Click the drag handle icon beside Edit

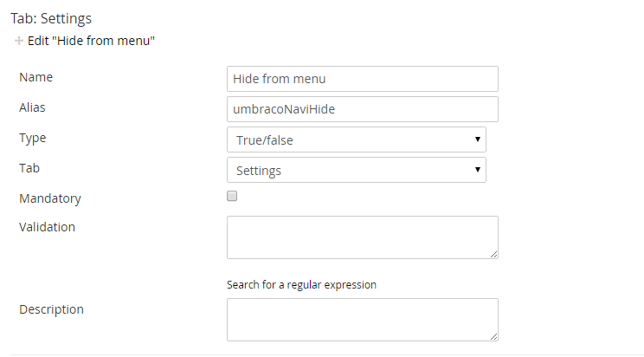click(x=18, y=41)
